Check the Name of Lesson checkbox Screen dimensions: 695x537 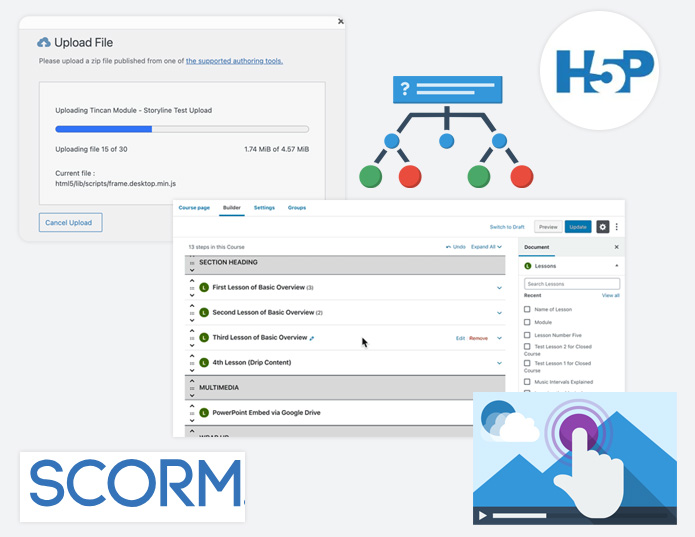pyautogui.click(x=528, y=309)
